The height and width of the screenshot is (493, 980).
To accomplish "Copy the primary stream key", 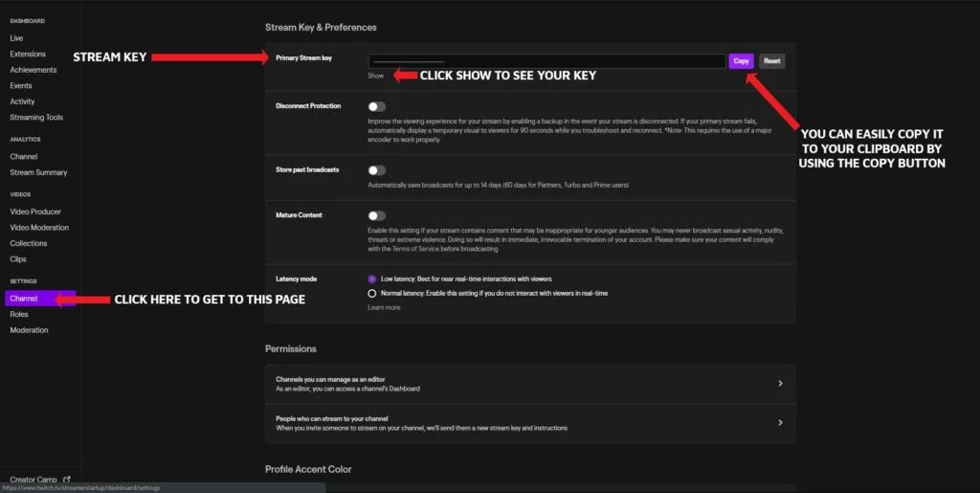I will 741,61.
